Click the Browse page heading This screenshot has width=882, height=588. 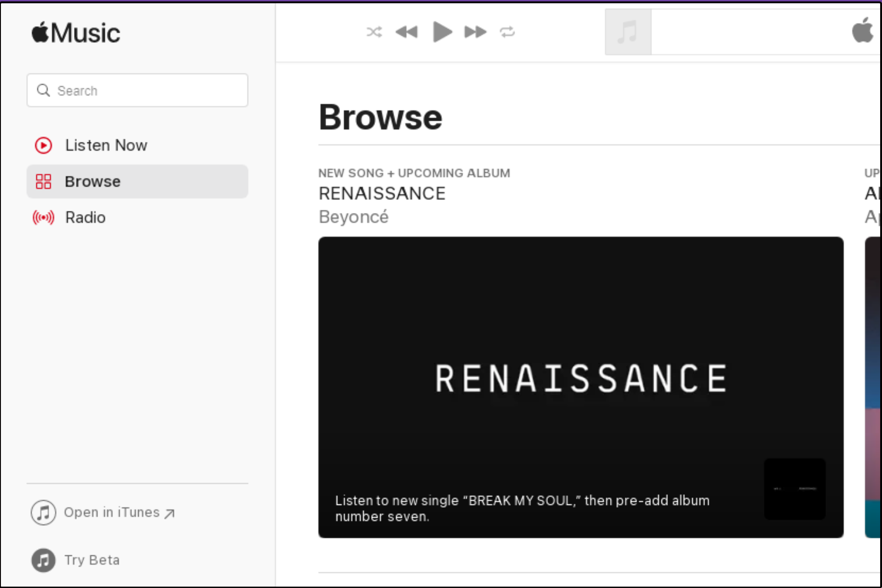pyautogui.click(x=380, y=117)
